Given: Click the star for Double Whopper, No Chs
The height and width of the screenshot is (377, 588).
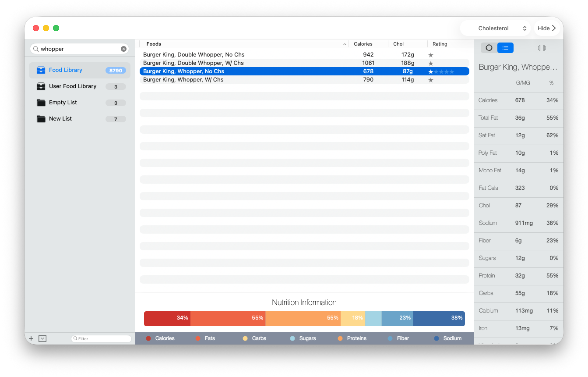Looking at the screenshot, I should click(x=431, y=55).
